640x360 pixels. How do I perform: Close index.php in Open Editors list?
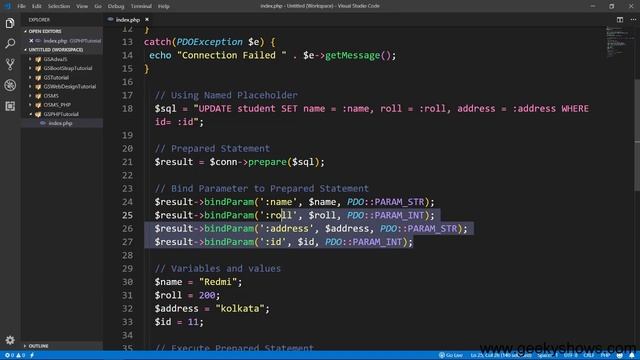[x=31, y=40]
